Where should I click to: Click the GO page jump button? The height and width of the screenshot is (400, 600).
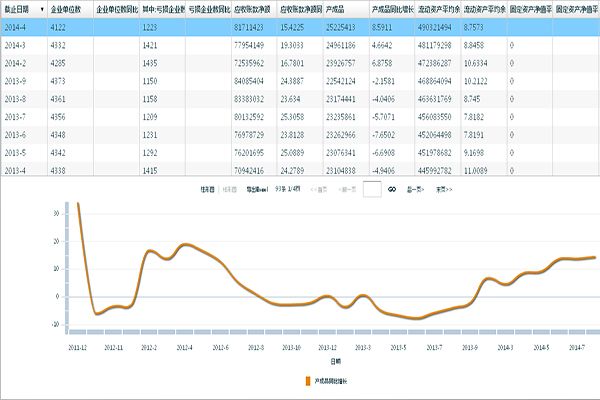(x=392, y=189)
